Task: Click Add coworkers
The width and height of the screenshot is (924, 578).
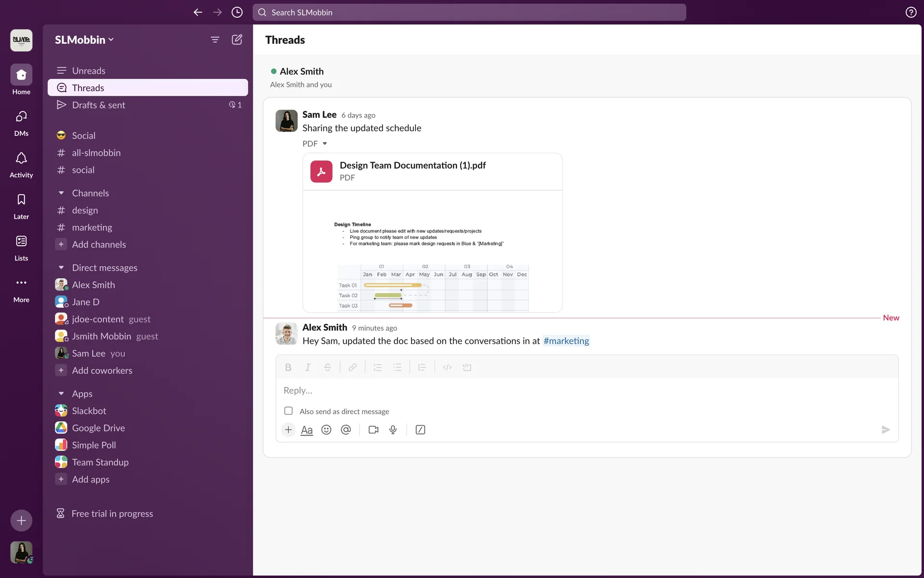Action: (x=102, y=370)
